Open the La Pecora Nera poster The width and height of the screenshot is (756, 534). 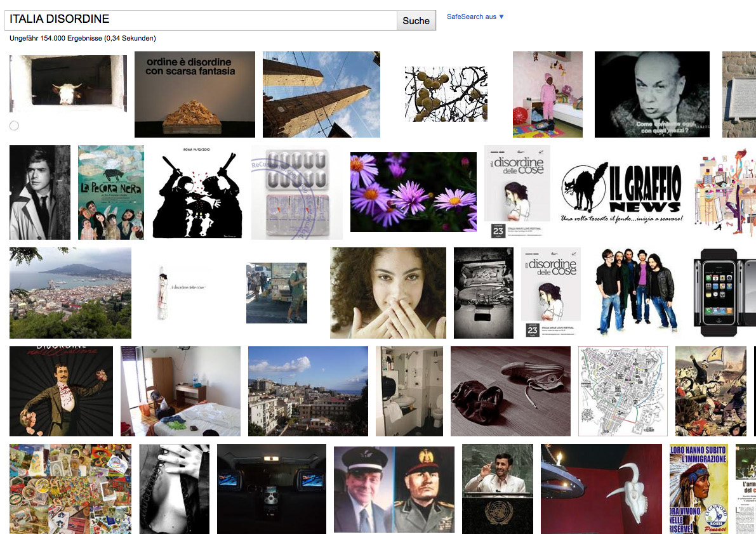[111, 193]
